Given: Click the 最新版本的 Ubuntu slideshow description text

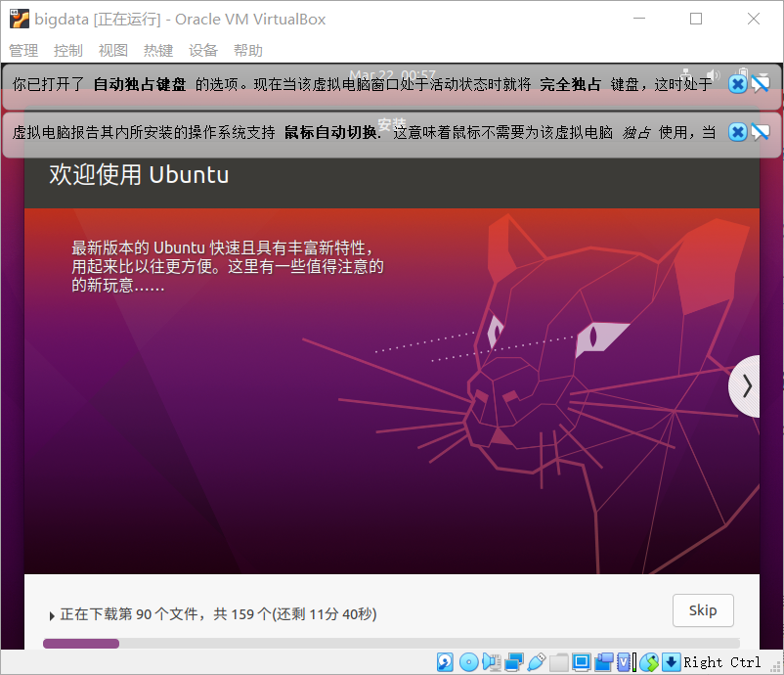Looking at the screenshot, I should [x=228, y=266].
